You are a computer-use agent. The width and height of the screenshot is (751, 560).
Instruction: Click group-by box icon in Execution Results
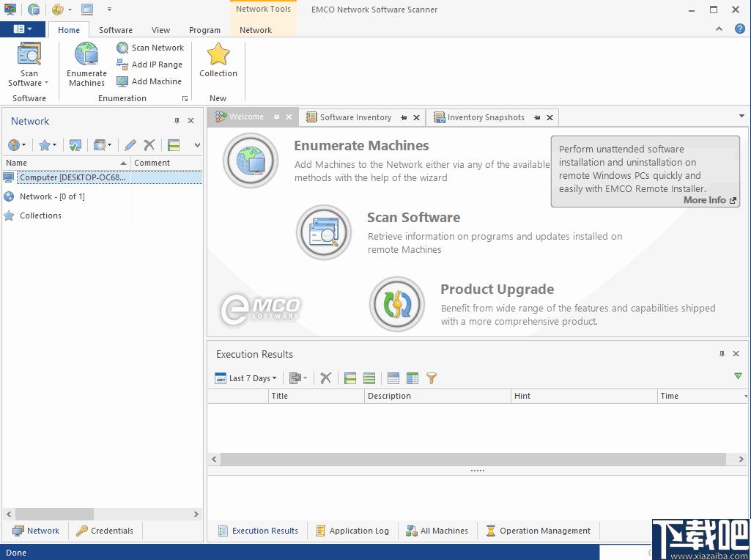click(393, 378)
